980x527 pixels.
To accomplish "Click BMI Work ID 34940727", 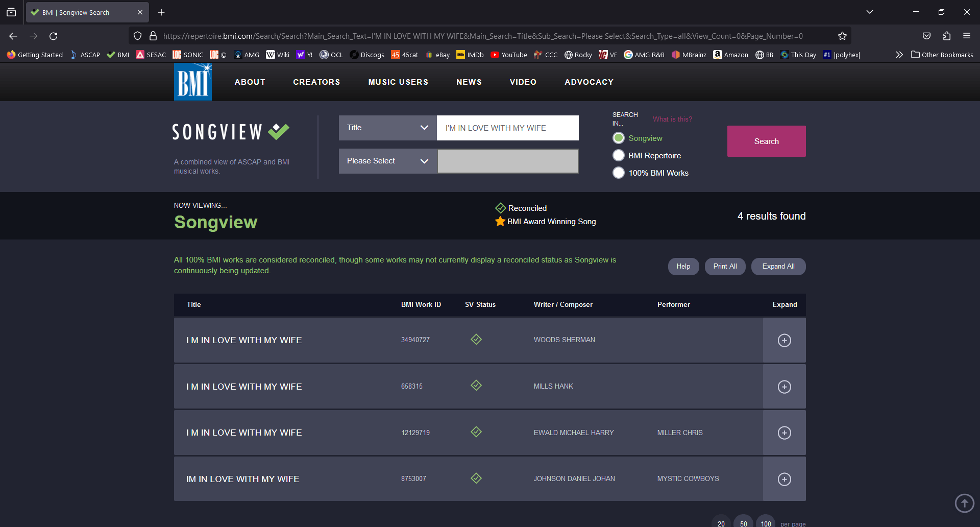I will 415,340.
